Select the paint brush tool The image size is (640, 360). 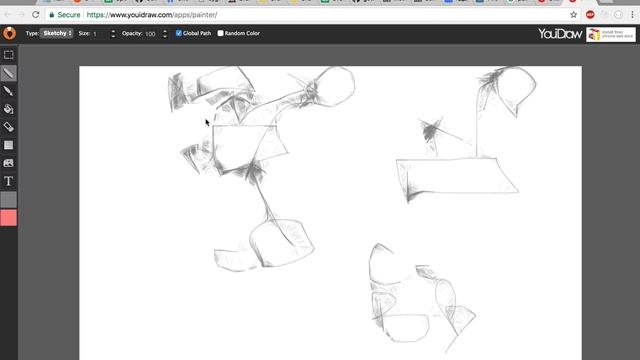(9, 91)
